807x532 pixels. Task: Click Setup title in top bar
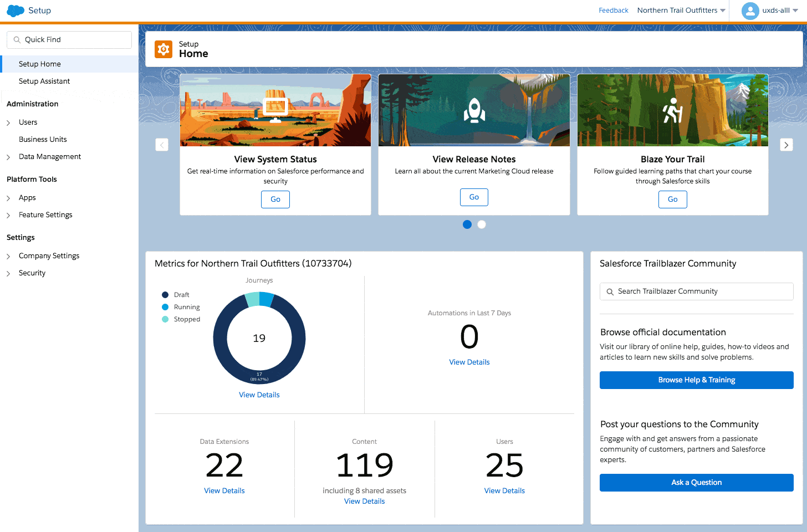point(39,11)
